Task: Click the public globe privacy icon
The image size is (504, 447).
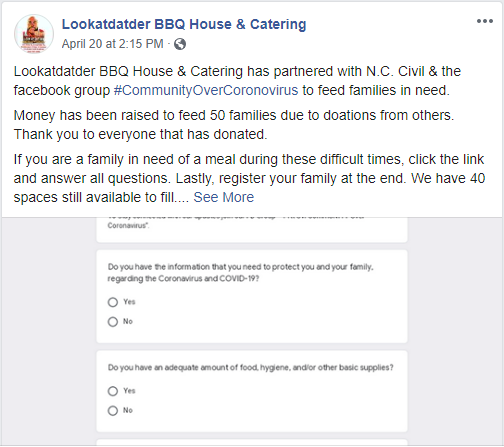Action: (180, 44)
